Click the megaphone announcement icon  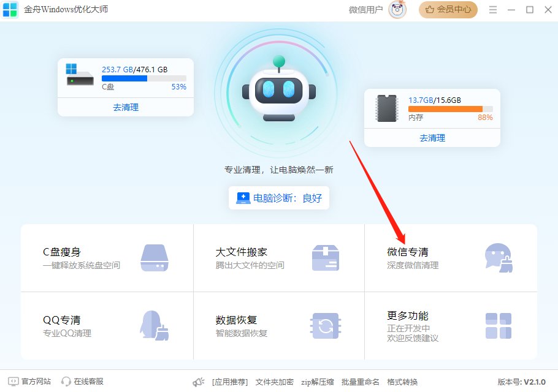pos(199,382)
